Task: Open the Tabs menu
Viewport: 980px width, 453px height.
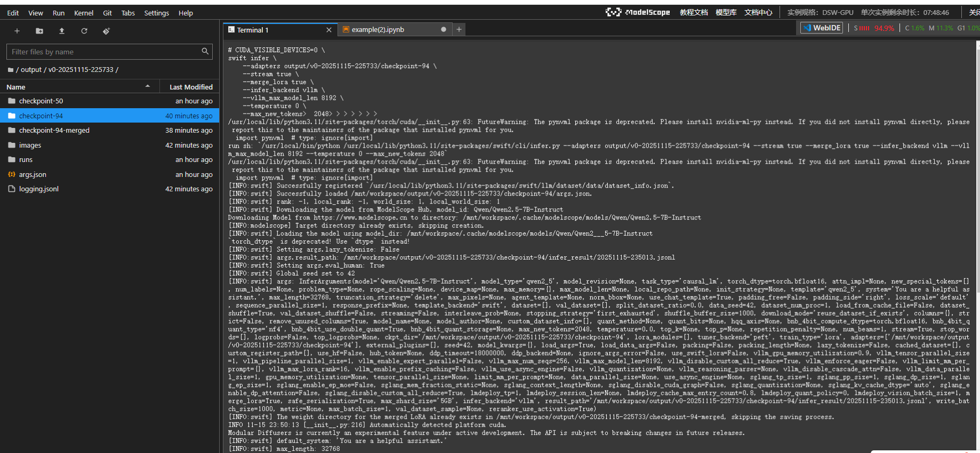Action: 128,13
